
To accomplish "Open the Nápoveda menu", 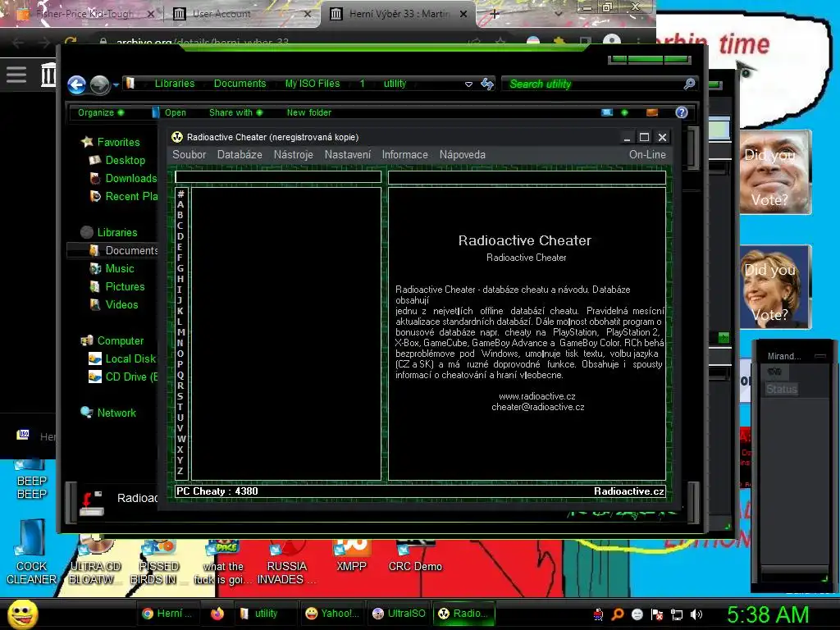I will click(462, 154).
